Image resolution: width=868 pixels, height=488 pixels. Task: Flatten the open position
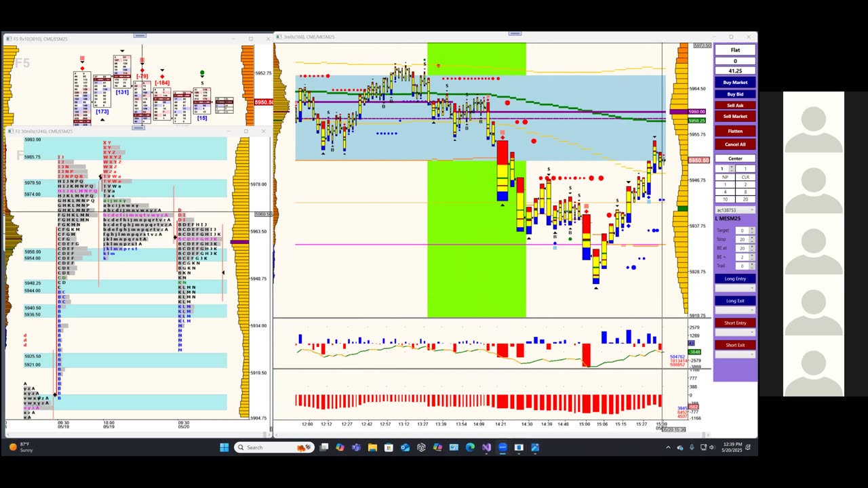tap(735, 131)
